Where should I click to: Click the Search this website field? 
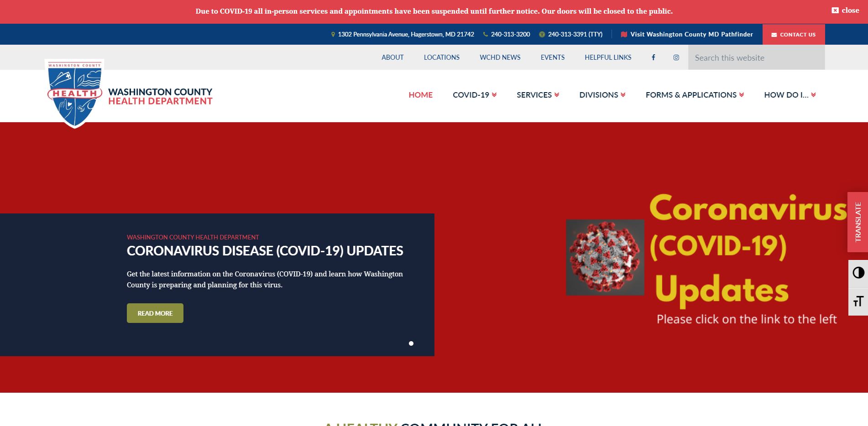tap(756, 57)
